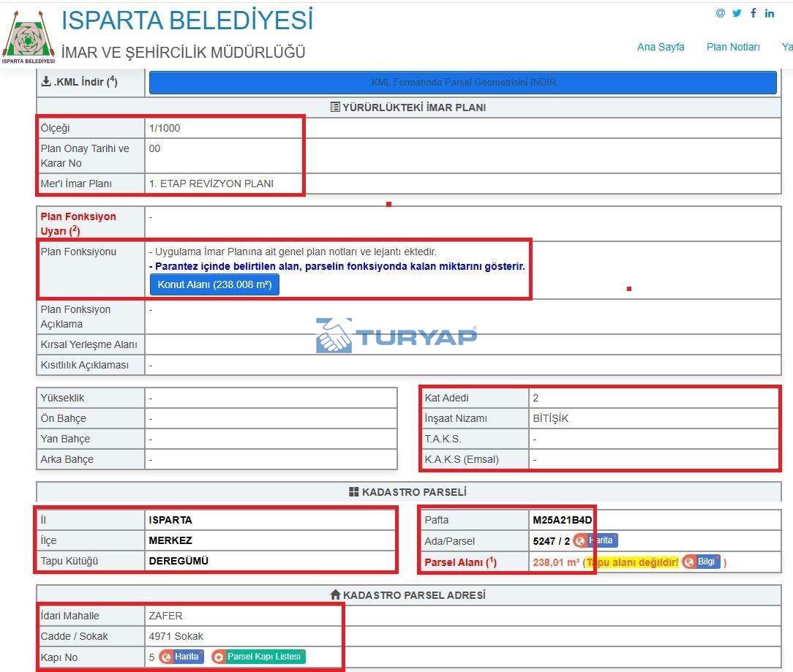Open the Plan Notları menu item
Image resolution: width=793 pixels, height=672 pixels.
[x=733, y=47]
